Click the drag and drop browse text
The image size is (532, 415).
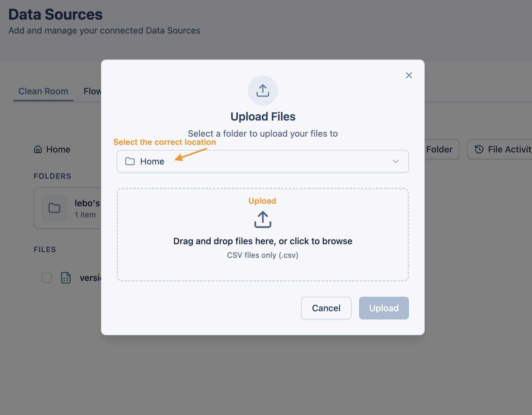pyautogui.click(x=263, y=241)
